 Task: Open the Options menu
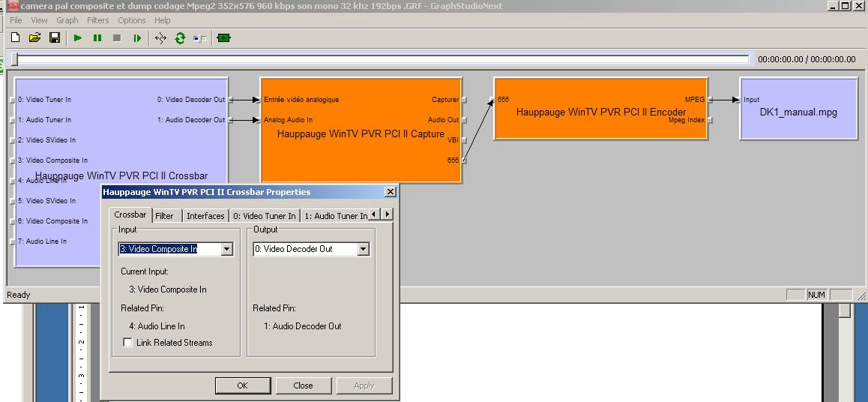click(132, 20)
